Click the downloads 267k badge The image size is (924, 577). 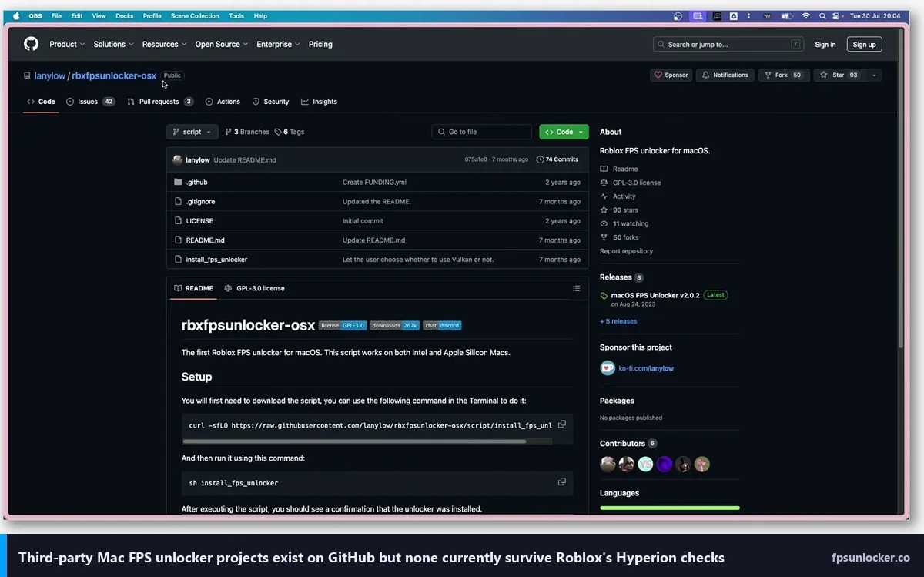[x=394, y=325]
